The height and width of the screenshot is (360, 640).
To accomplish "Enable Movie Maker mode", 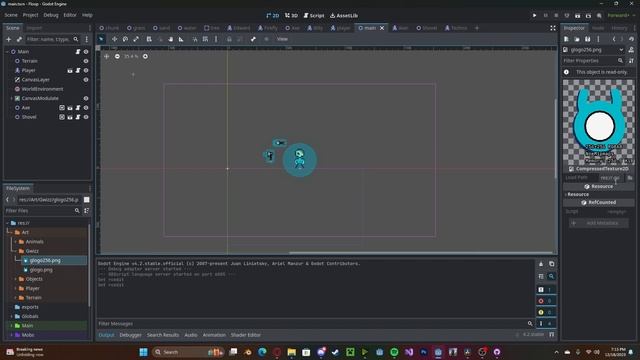I will 599,16.
